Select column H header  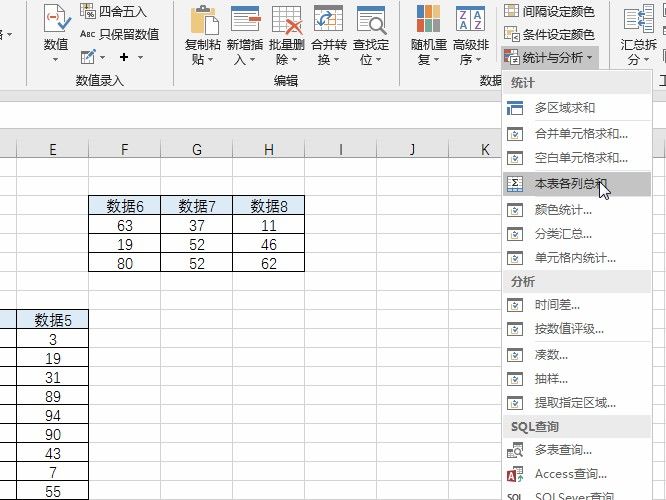coord(268,150)
